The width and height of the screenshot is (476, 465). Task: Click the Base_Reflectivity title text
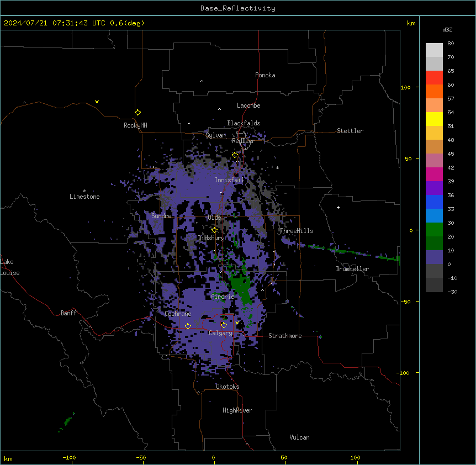238,8
